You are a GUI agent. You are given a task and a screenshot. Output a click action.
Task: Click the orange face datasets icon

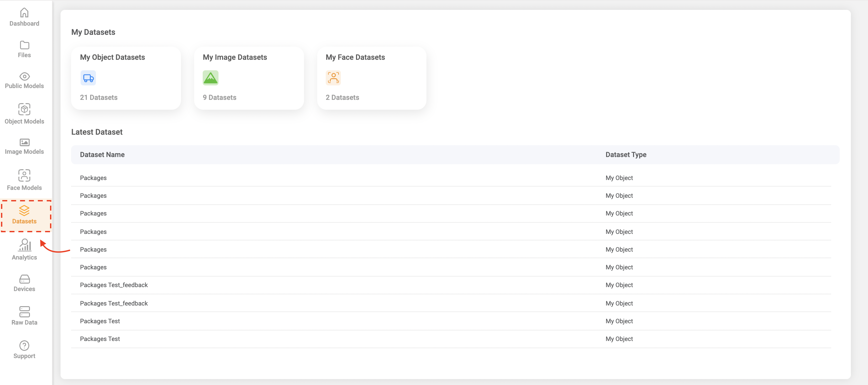[x=333, y=78]
